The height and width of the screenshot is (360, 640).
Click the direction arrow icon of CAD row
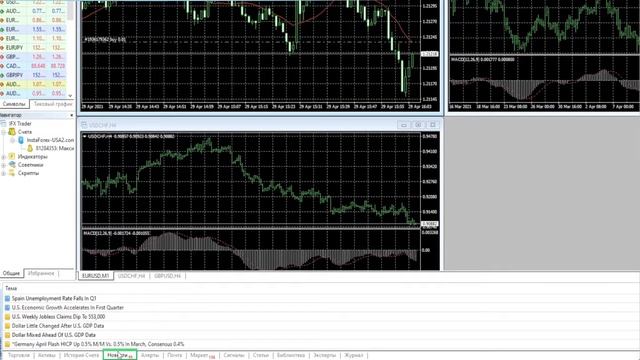coord(2,66)
